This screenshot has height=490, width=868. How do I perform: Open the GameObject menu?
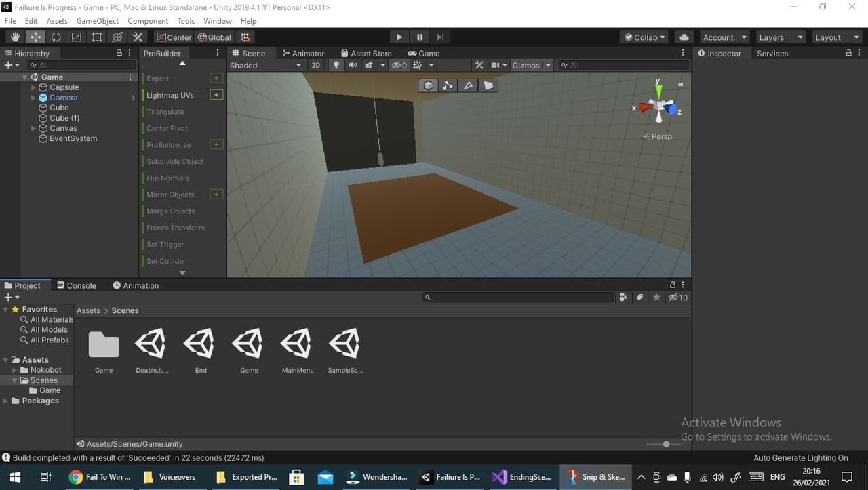98,21
